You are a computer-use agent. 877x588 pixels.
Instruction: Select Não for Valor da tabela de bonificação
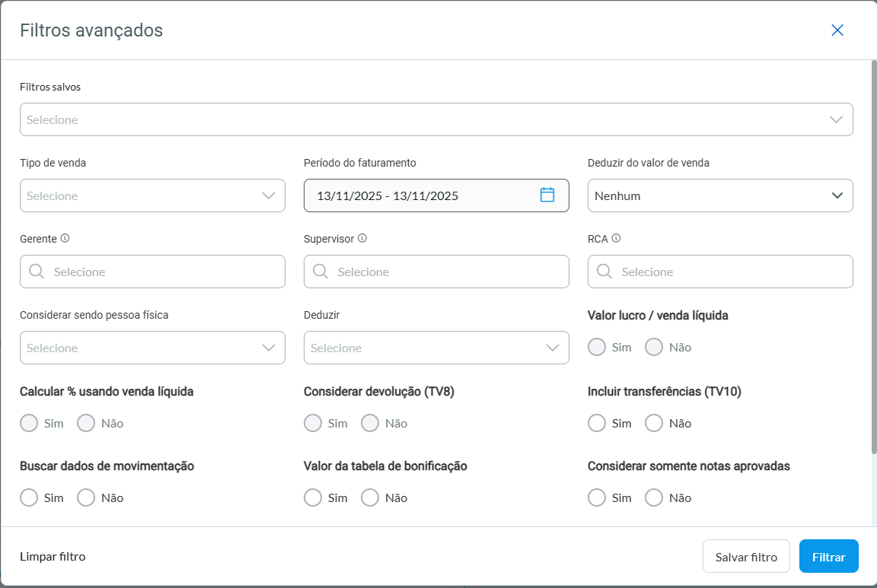point(370,497)
